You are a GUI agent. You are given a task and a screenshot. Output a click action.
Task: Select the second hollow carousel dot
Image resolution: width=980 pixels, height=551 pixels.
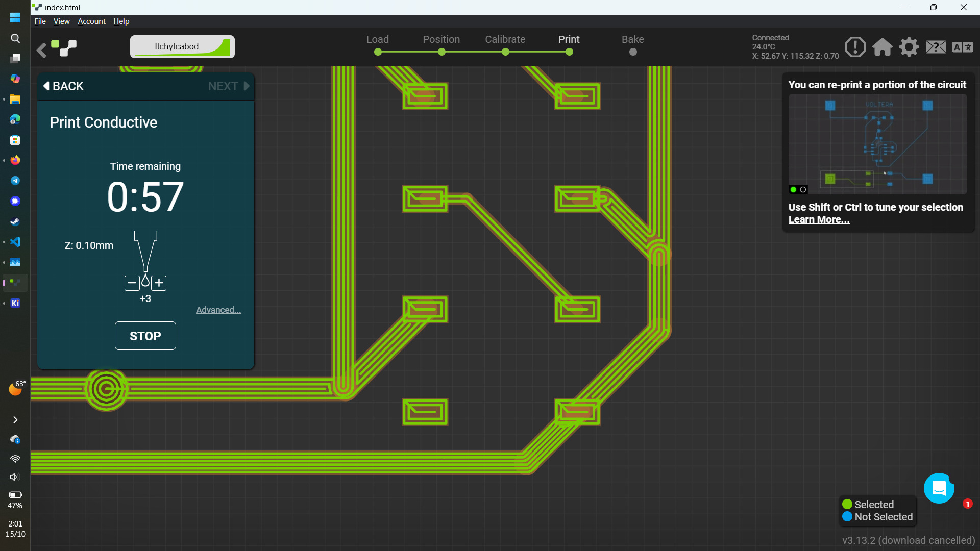tap(803, 189)
